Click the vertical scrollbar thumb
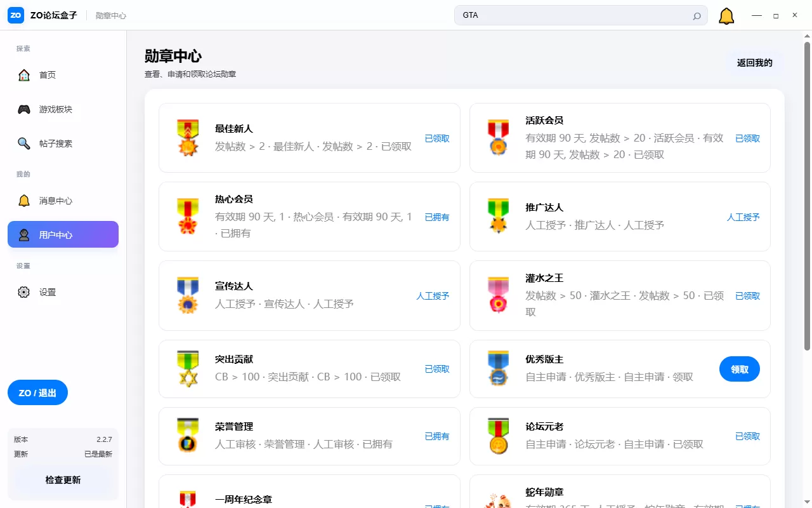Screen dimensions: 812x508 coord(807,196)
